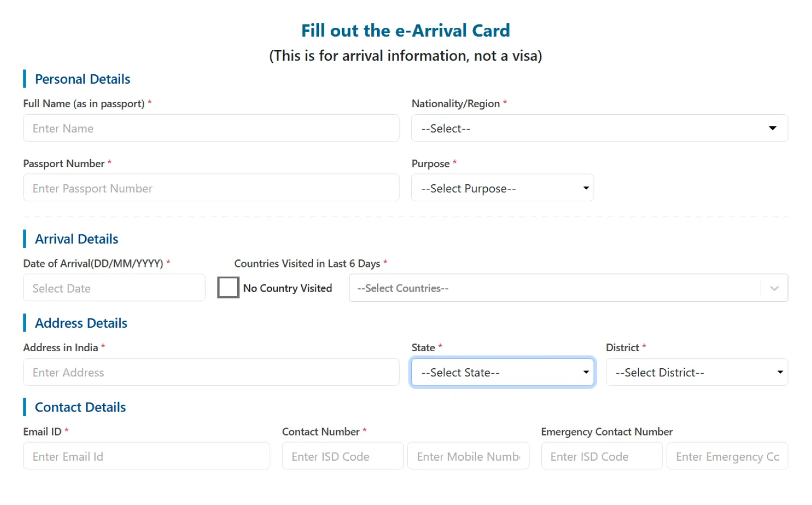The image size is (812, 505).
Task: Click the Address in India field
Action: (211, 373)
